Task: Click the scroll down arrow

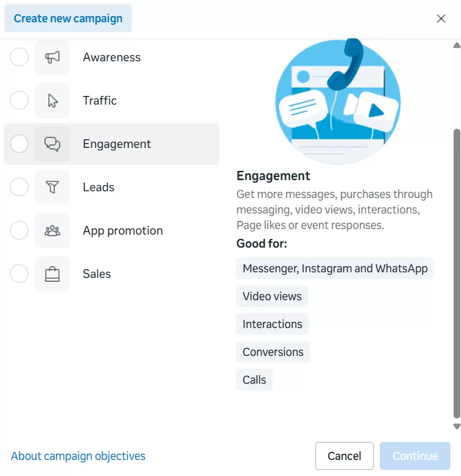Action: 457,426
